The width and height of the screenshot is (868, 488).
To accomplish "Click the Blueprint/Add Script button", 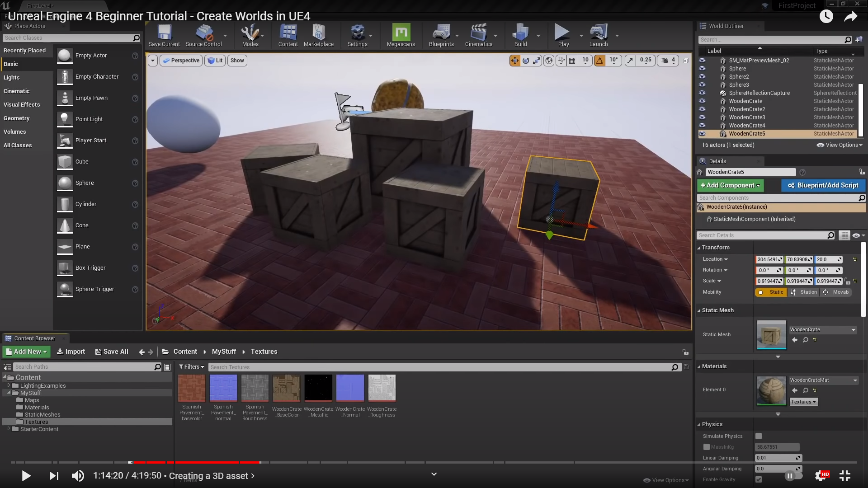I will point(823,185).
